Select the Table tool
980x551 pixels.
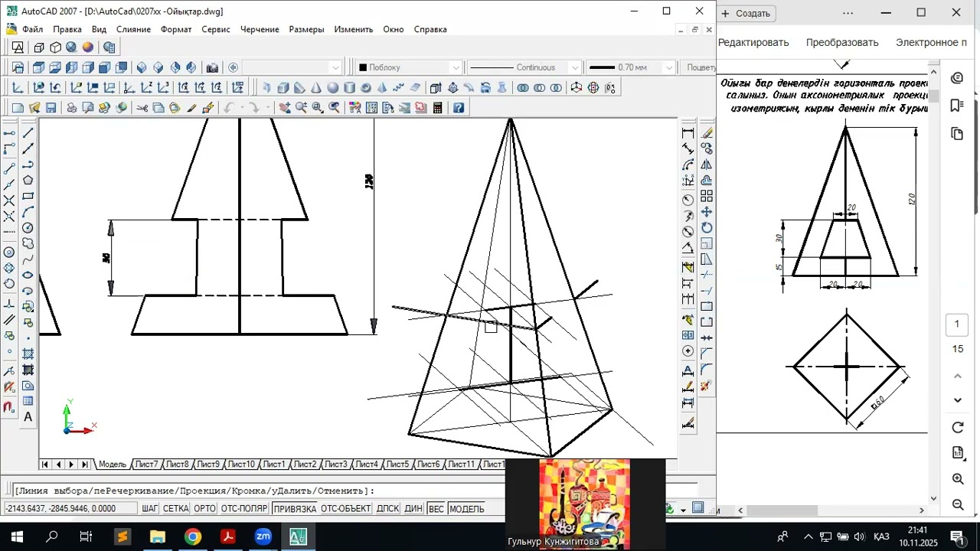tap(28, 401)
